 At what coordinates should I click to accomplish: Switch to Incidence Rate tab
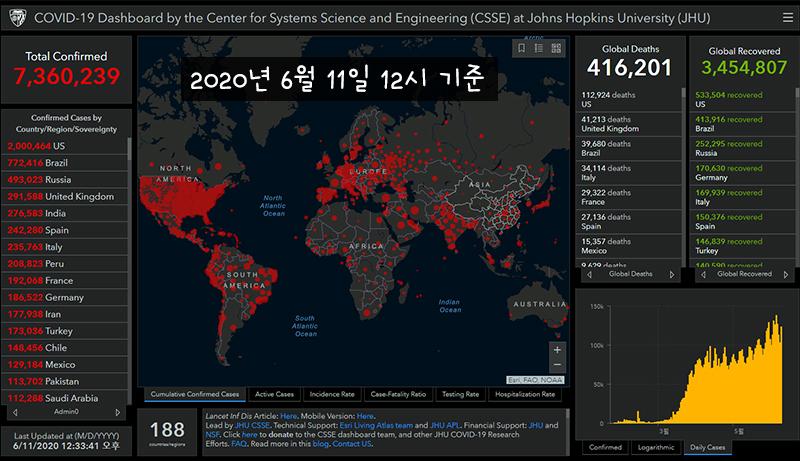pos(332,394)
